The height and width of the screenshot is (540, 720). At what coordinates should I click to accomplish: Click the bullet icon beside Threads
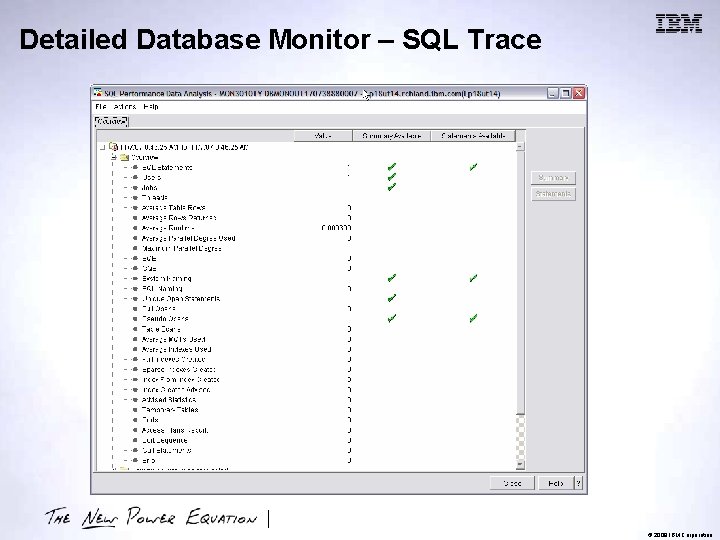click(x=135, y=197)
